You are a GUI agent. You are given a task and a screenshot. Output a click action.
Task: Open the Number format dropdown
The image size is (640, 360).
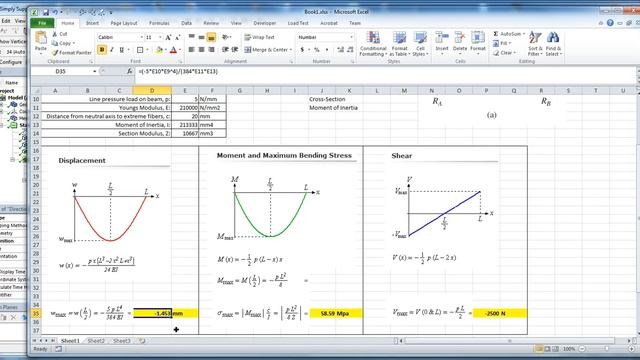351,37
